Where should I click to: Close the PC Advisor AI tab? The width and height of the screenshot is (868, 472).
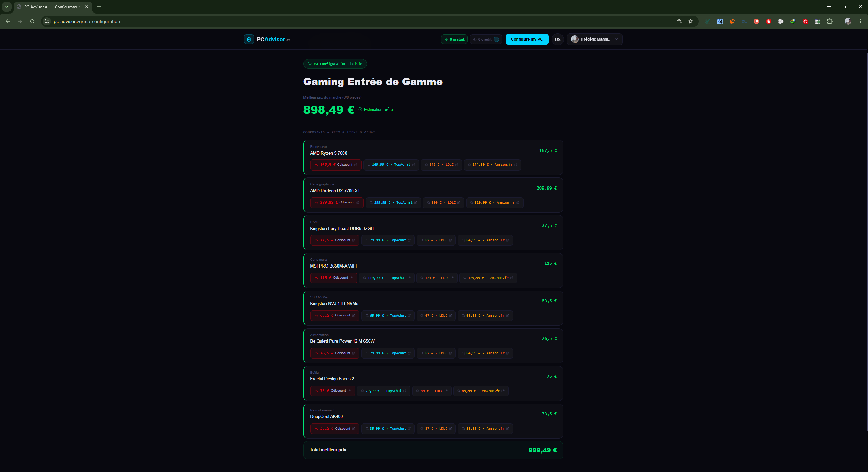87,7
